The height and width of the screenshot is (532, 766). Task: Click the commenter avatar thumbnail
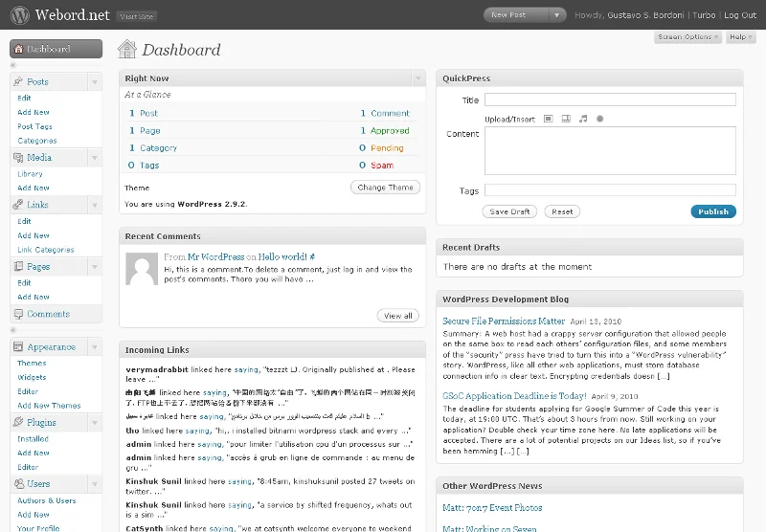(142, 269)
